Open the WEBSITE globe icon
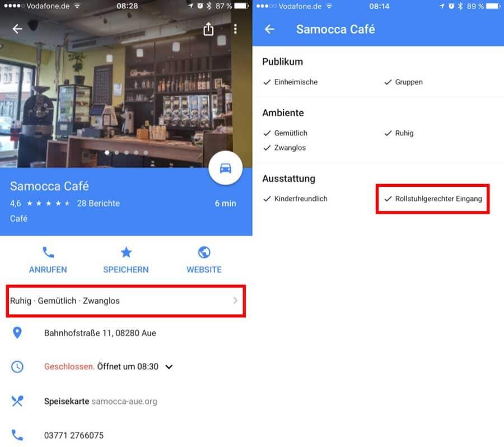Screen dimensions: 504x447 204,252
